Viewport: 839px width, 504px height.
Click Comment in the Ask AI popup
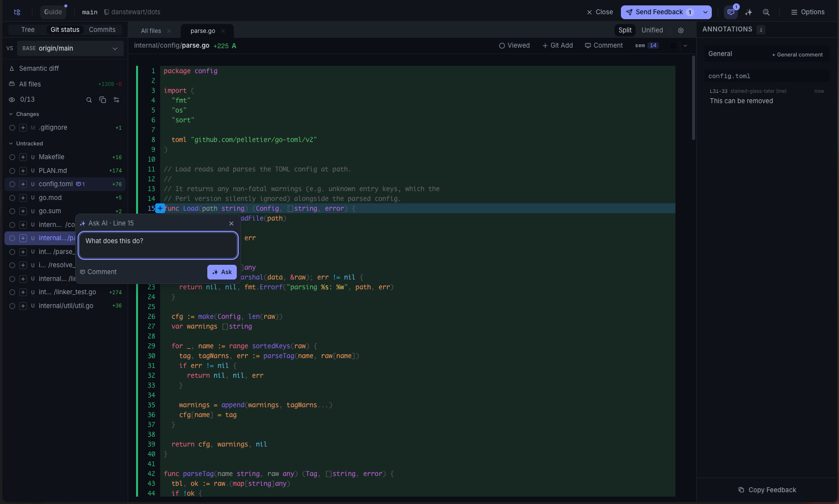(99, 272)
